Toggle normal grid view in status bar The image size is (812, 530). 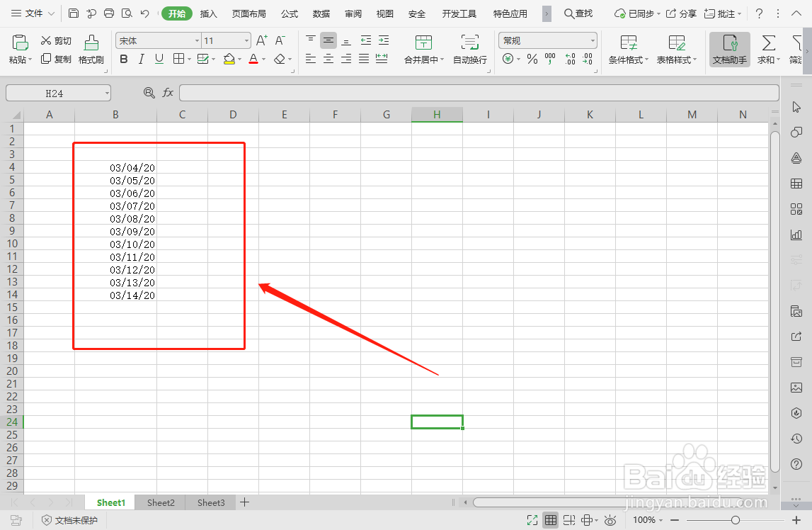click(551, 519)
